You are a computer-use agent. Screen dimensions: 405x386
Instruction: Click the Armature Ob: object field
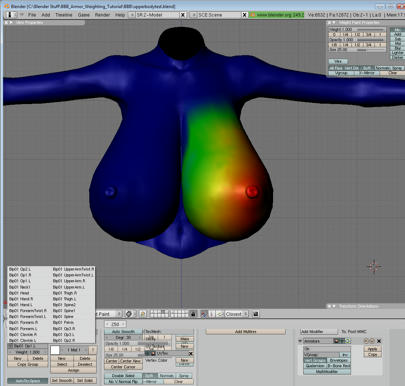tap(327, 349)
